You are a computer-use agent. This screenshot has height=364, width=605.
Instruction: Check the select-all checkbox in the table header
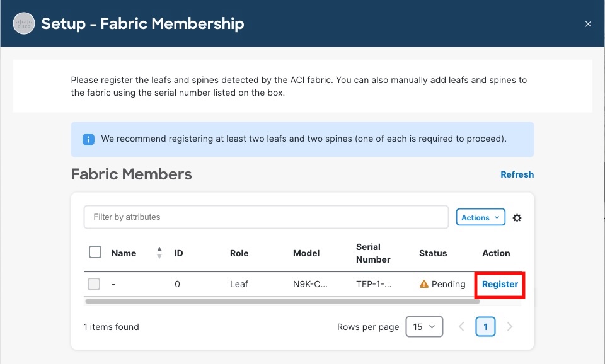(95, 253)
